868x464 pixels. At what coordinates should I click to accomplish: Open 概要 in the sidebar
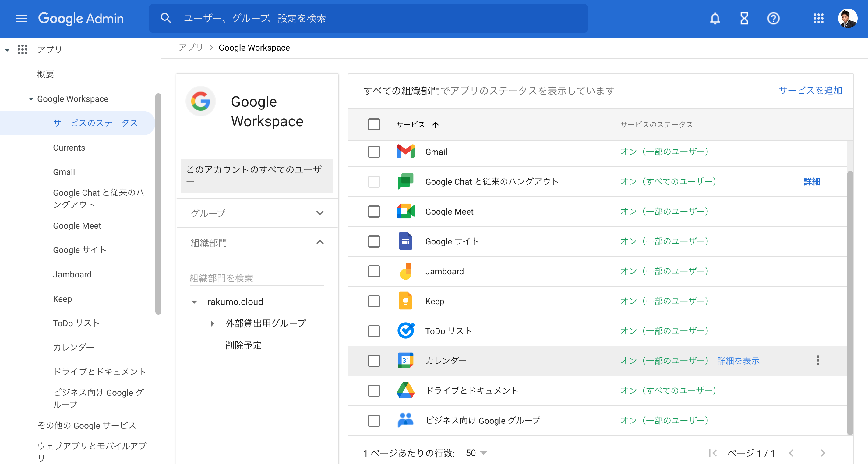tap(45, 74)
